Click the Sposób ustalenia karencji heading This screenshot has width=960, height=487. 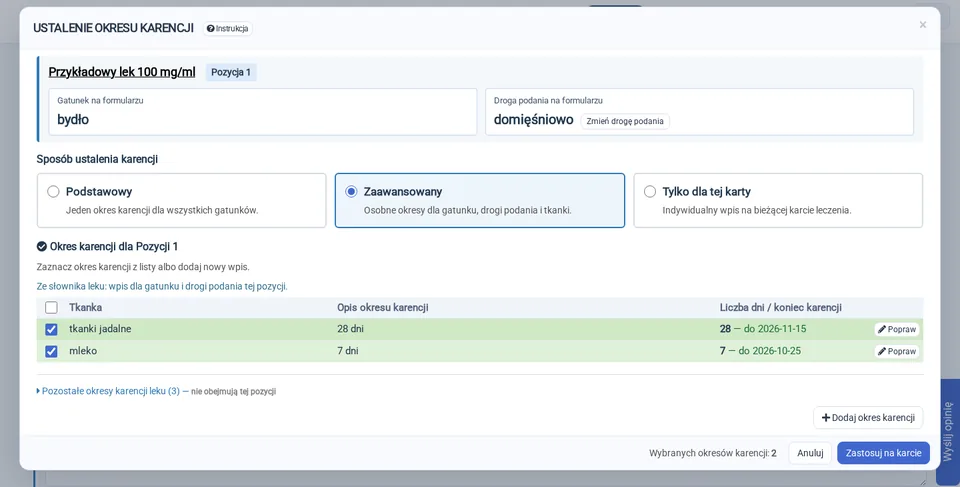point(97,159)
